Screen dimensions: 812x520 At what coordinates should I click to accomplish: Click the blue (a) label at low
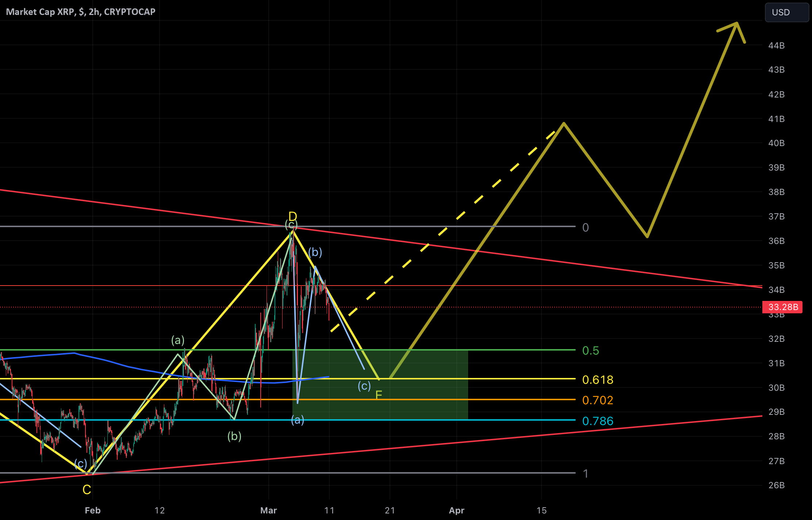[x=298, y=420]
